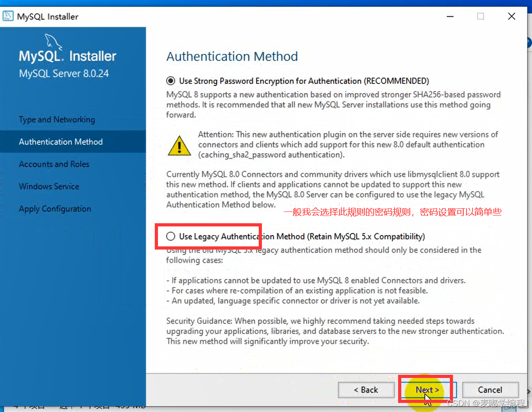Go back with the Back button
The height and width of the screenshot is (412, 532).
(366, 390)
